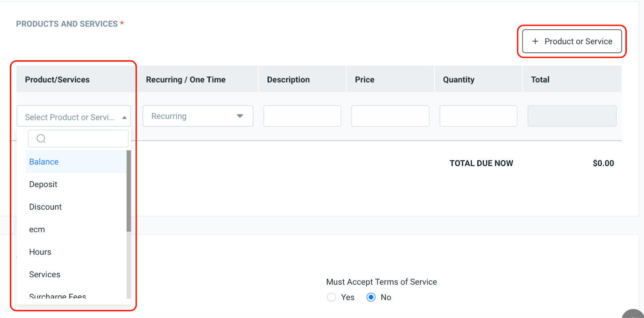Click the product list scrollbar
The image size is (644, 318).
(x=129, y=191)
